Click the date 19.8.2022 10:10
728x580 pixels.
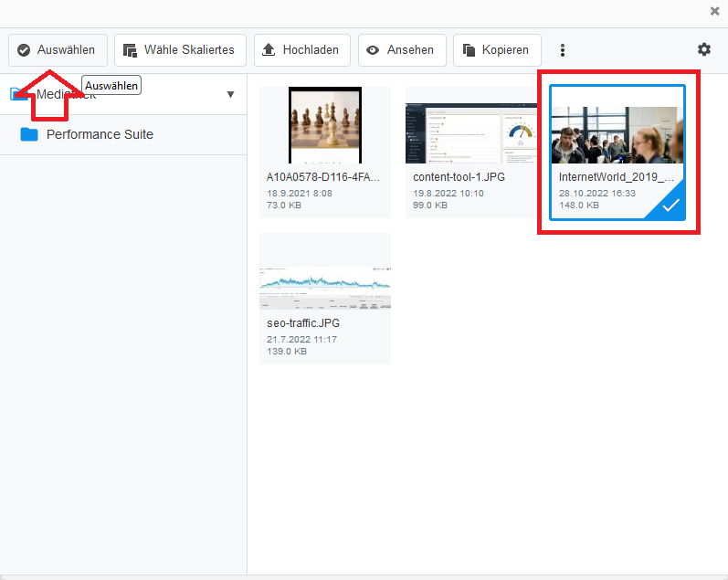tap(448, 193)
